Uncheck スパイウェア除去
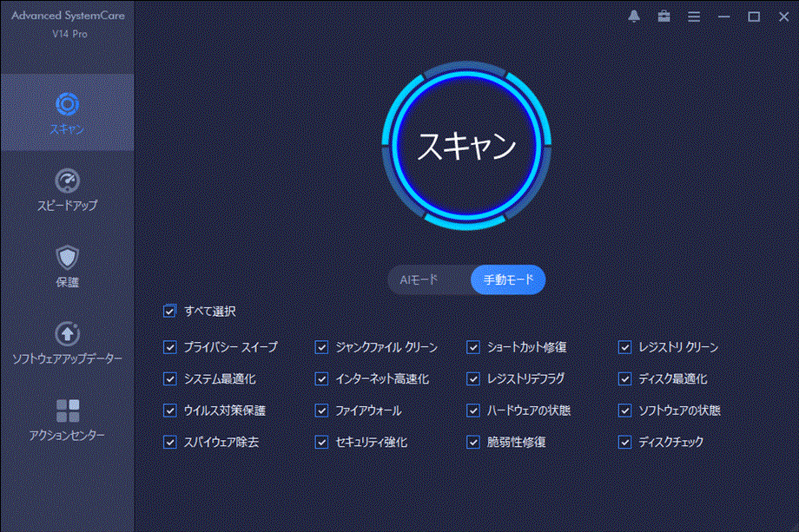This screenshot has height=532, width=799. coord(169,442)
